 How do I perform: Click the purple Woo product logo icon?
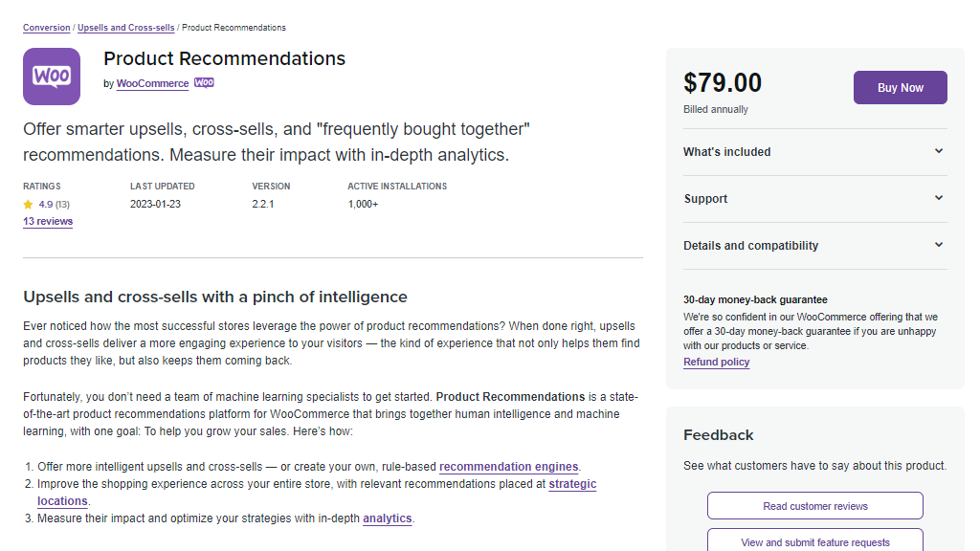52,77
